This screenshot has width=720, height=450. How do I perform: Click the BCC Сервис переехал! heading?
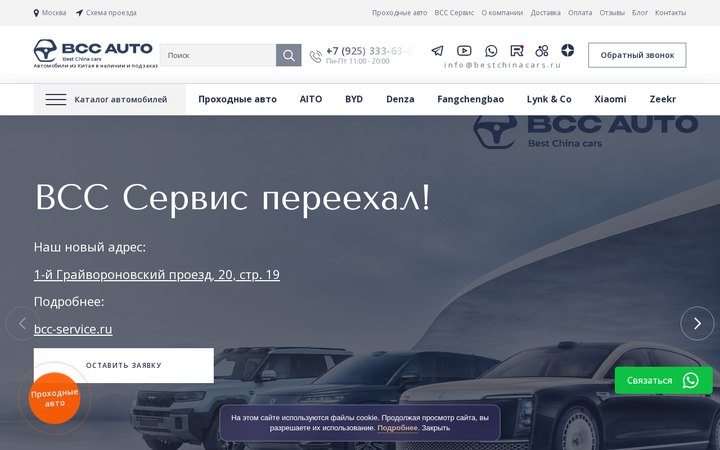(x=233, y=197)
